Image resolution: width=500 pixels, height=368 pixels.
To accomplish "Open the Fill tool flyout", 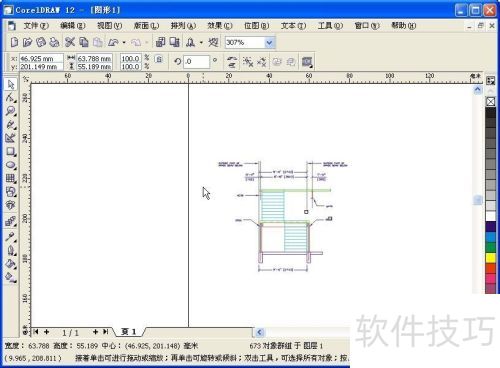I will click(11, 264).
